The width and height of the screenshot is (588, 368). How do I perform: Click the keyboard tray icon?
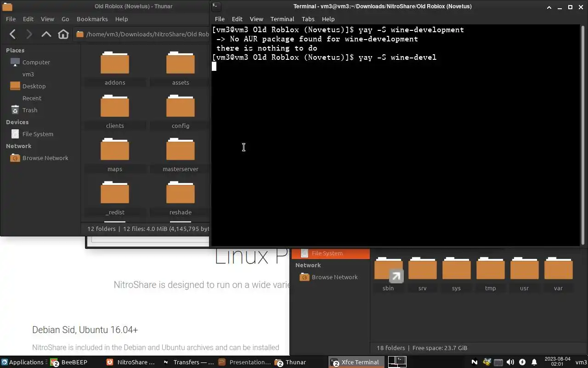pos(498,362)
